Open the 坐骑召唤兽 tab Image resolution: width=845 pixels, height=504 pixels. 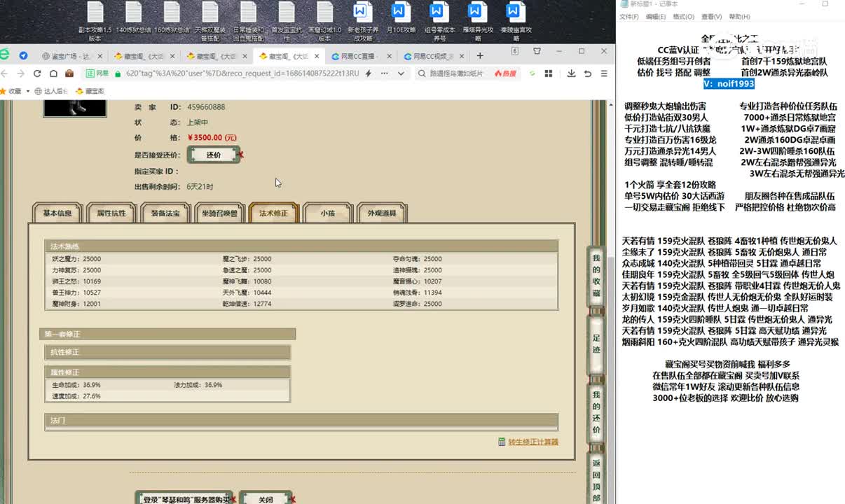(219, 213)
